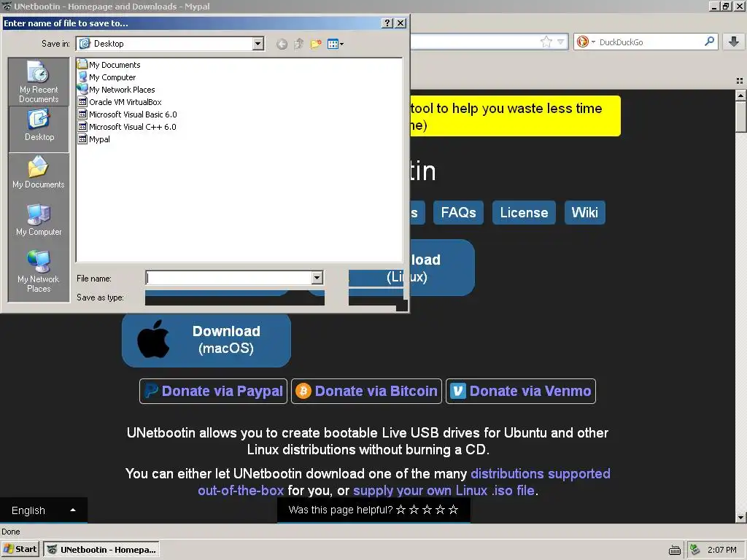The width and height of the screenshot is (747, 560).
Task: Open the View Menu icon in save dialog
Action: click(336, 44)
